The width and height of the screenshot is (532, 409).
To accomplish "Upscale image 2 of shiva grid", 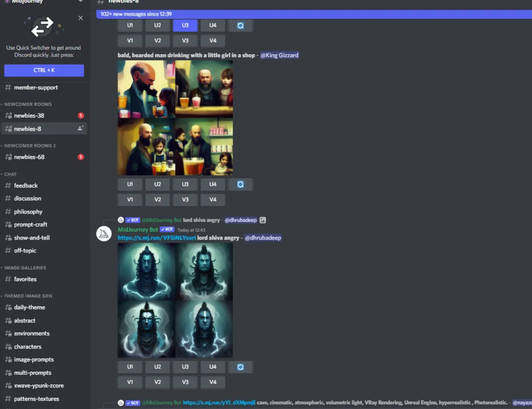I will (157, 367).
